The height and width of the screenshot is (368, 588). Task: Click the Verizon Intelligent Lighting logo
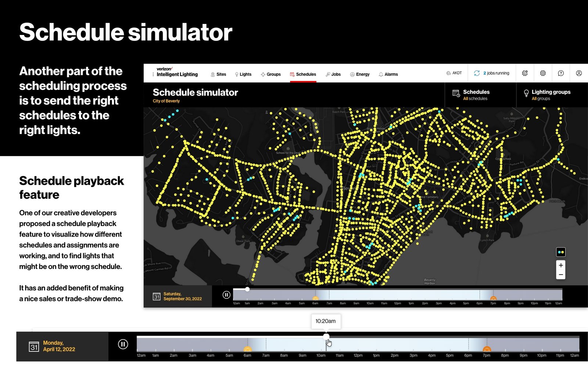click(177, 72)
